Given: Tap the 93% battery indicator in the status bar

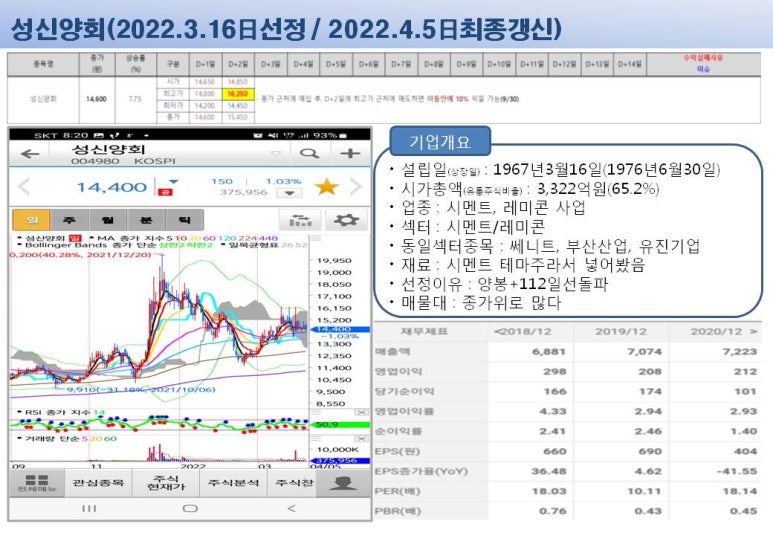Looking at the screenshot, I should click(330, 135).
